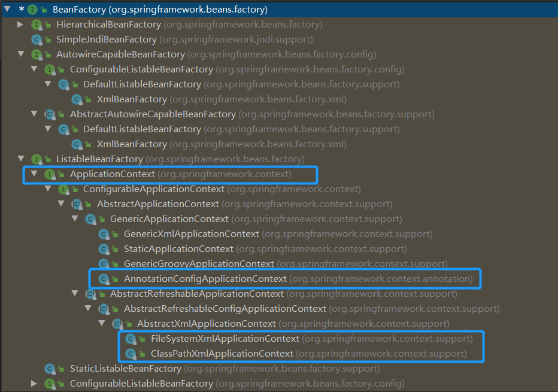The width and height of the screenshot is (558, 392).
Task: Collapse the ListableBeanFactory node
Action: click(21, 159)
